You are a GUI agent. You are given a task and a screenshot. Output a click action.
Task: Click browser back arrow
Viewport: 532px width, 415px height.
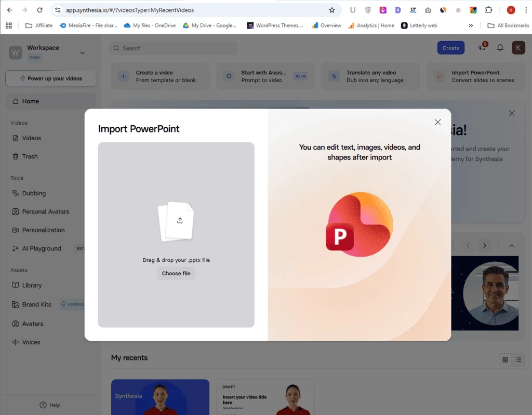click(x=9, y=10)
